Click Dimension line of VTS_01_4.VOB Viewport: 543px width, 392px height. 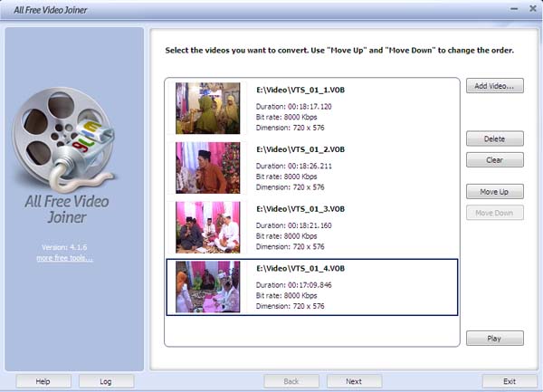click(291, 306)
